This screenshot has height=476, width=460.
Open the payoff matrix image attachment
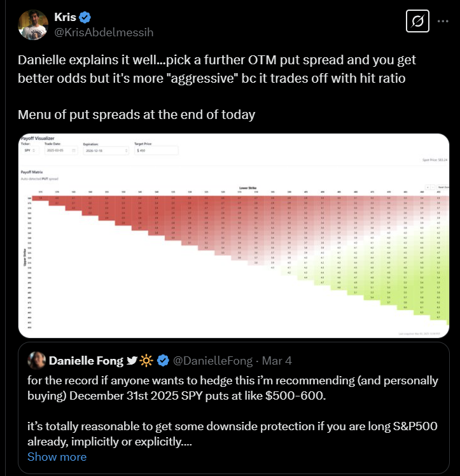click(x=233, y=235)
